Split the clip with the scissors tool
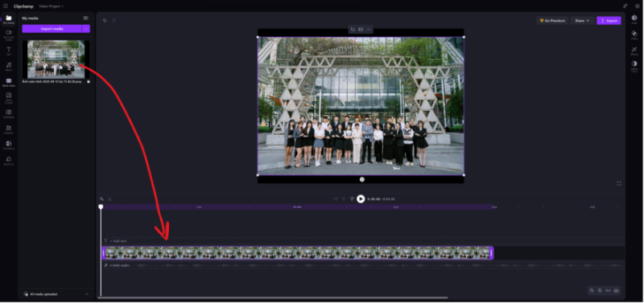 pos(109,199)
